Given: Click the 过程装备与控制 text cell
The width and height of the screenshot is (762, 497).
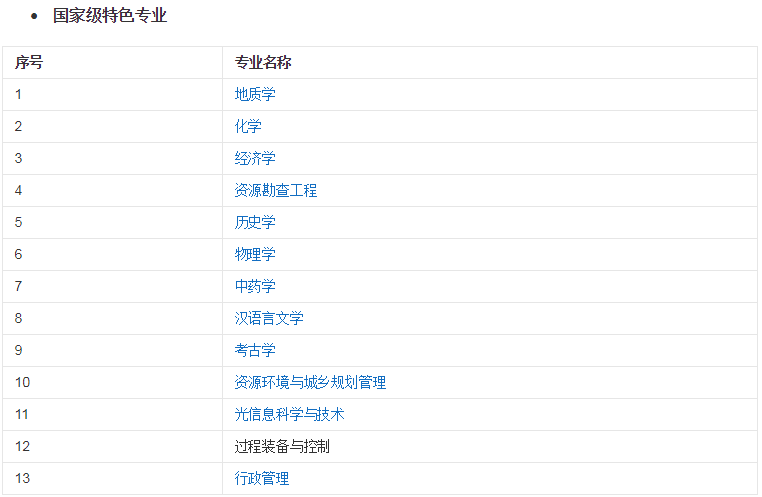Looking at the screenshot, I should [282, 447].
